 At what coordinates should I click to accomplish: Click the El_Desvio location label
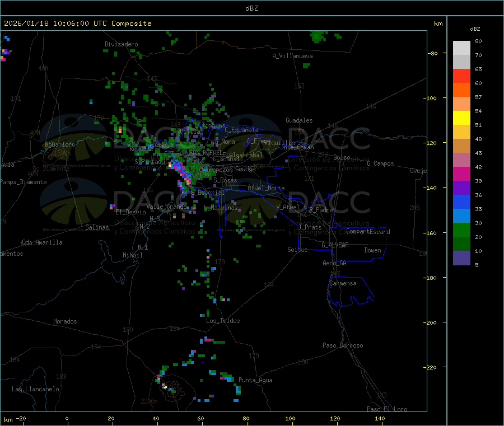[x=130, y=212]
